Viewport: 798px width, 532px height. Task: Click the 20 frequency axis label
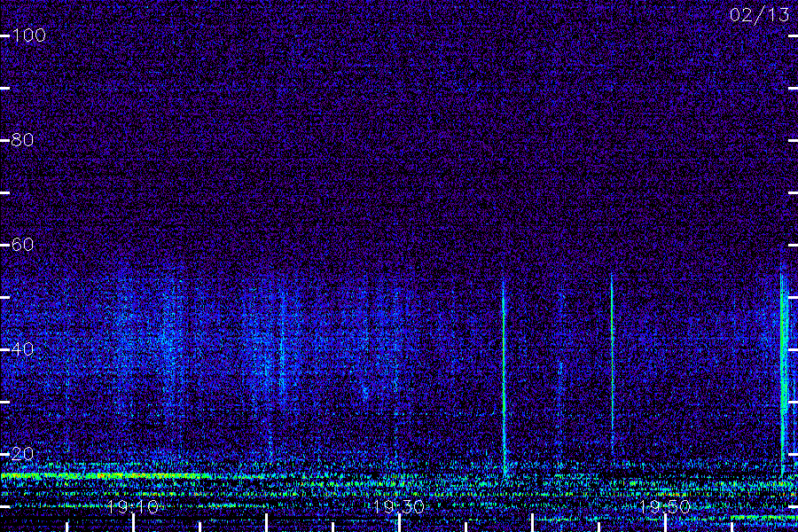click(22, 454)
